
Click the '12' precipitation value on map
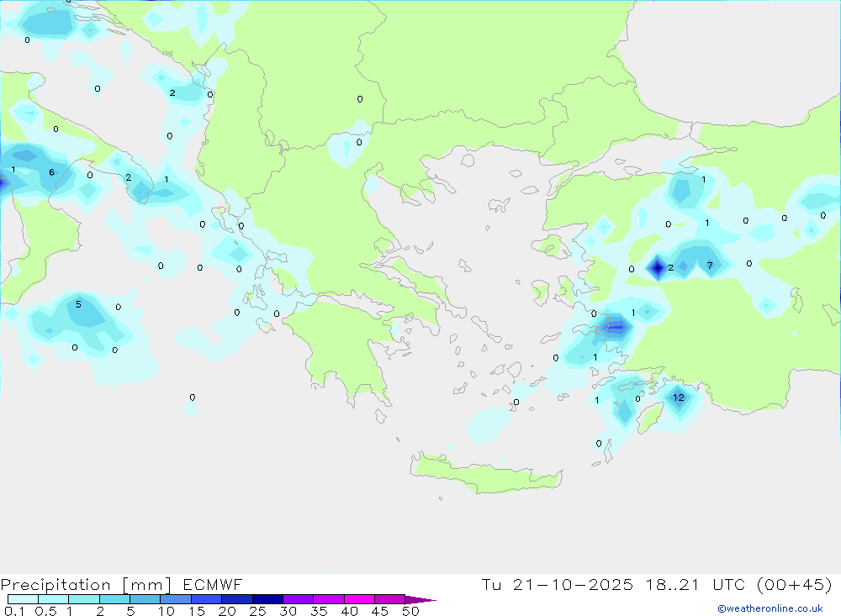pyautogui.click(x=679, y=398)
